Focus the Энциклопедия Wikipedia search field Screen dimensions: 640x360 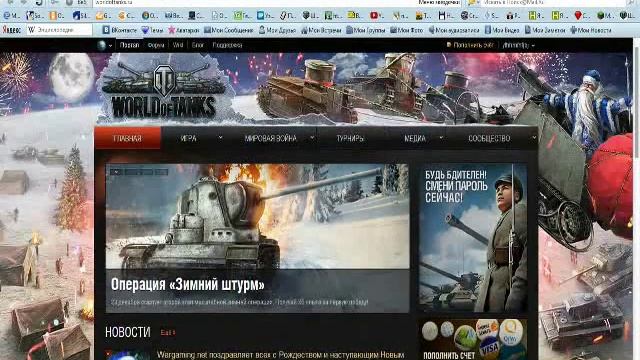point(59,30)
